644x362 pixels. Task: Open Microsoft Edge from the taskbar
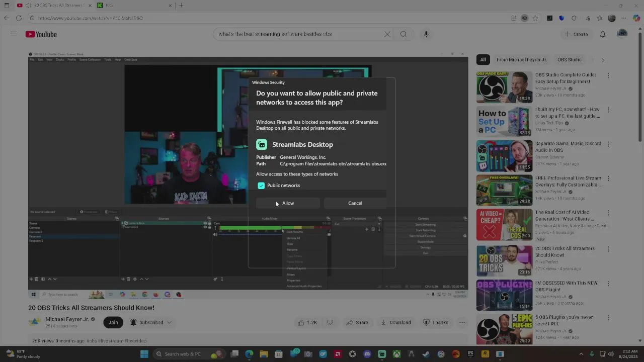coord(249,354)
